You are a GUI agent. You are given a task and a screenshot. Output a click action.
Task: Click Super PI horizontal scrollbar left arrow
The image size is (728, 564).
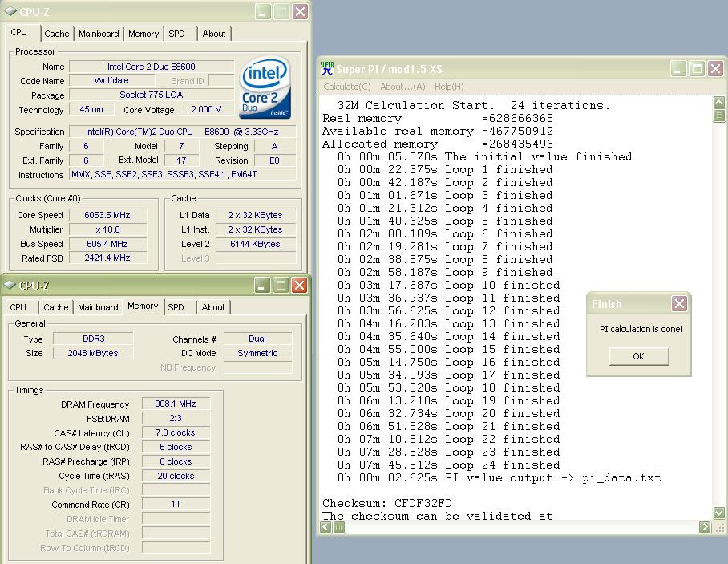click(326, 527)
